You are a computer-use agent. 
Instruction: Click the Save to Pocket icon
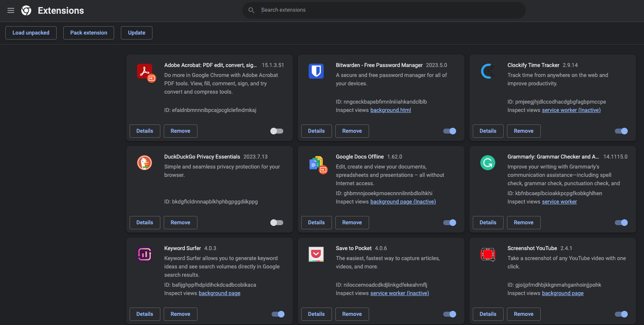coord(316,254)
